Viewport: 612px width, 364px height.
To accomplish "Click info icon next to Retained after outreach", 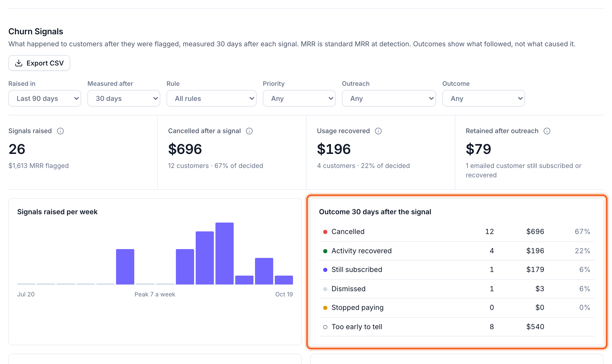I will pyautogui.click(x=547, y=131).
